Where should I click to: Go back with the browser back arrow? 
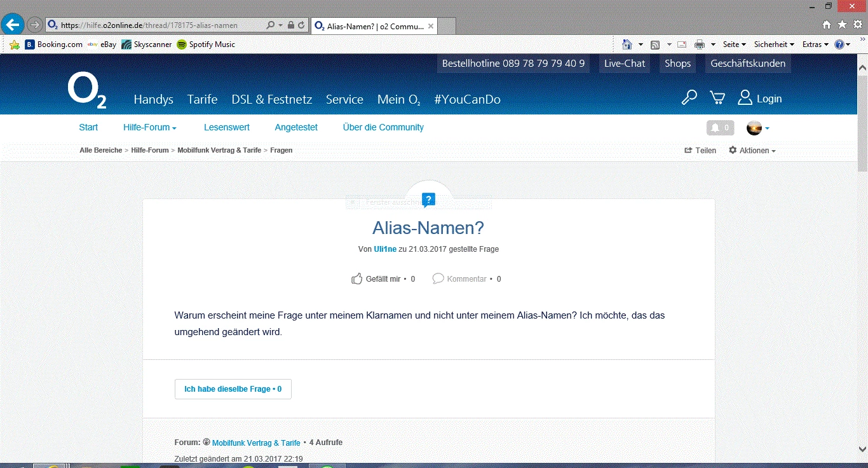click(x=13, y=25)
